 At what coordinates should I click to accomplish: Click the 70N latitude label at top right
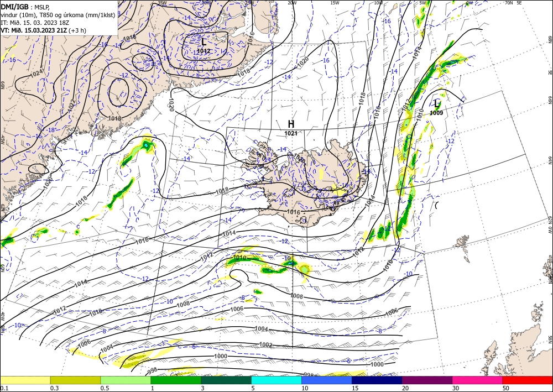coord(508,3)
